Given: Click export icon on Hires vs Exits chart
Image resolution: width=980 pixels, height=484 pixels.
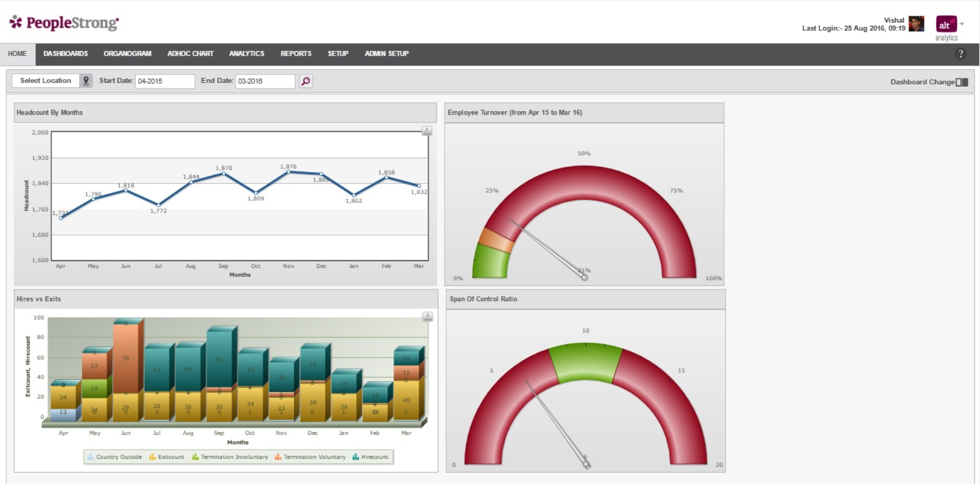Looking at the screenshot, I should point(427,317).
